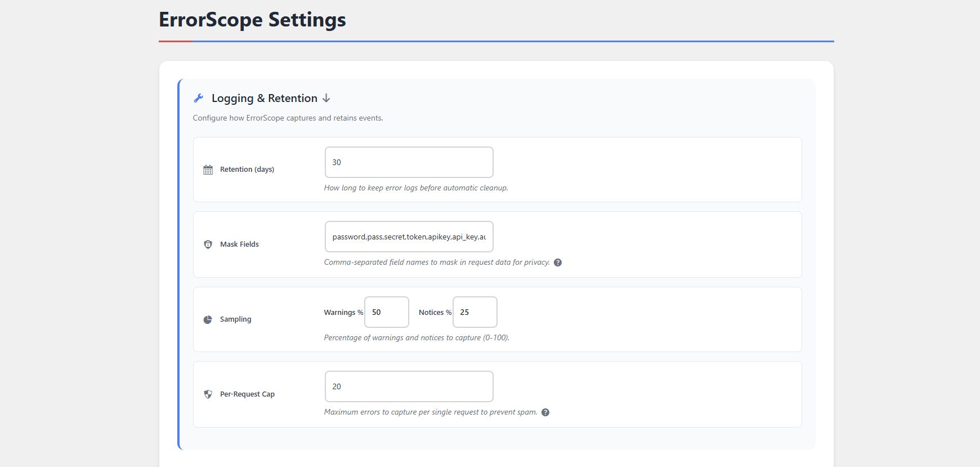Select the Notices % input box
Screen dimensions: 980x467
475,312
